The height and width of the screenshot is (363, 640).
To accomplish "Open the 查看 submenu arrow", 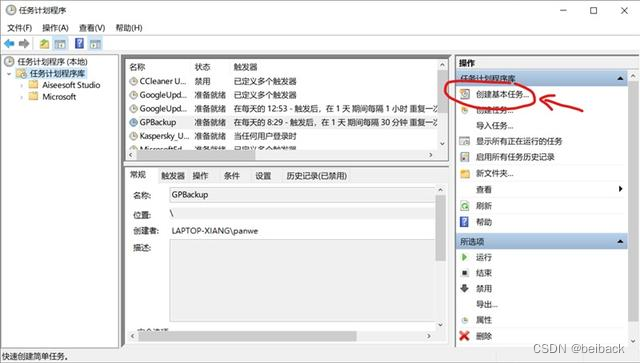I will click(x=620, y=189).
